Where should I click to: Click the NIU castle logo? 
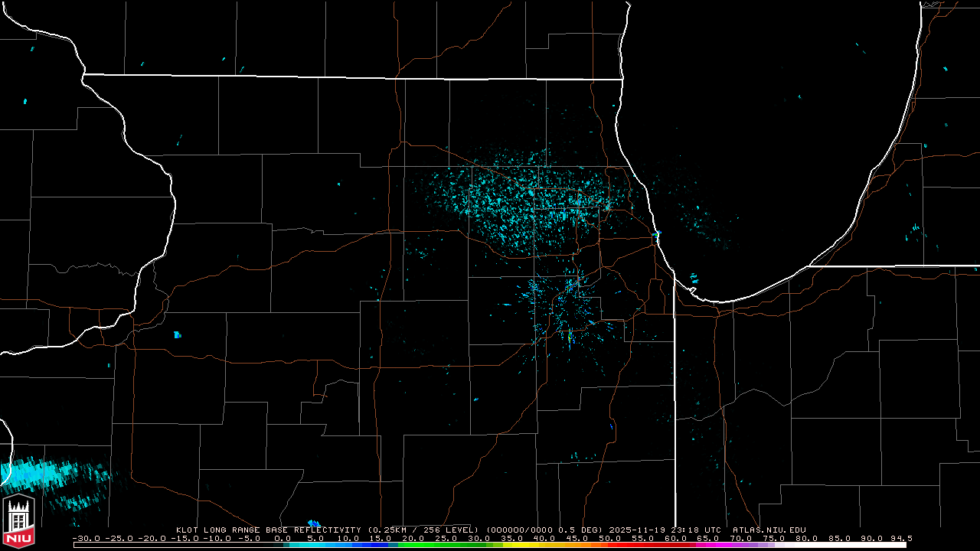click(x=18, y=522)
